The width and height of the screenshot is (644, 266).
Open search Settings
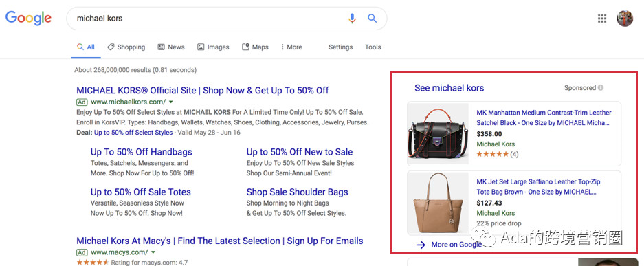point(340,47)
